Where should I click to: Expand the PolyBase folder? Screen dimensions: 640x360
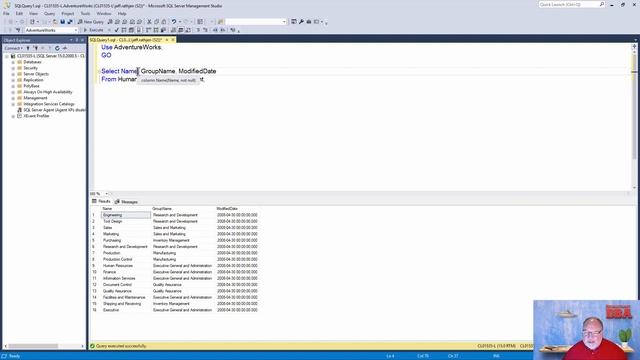click(13, 86)
